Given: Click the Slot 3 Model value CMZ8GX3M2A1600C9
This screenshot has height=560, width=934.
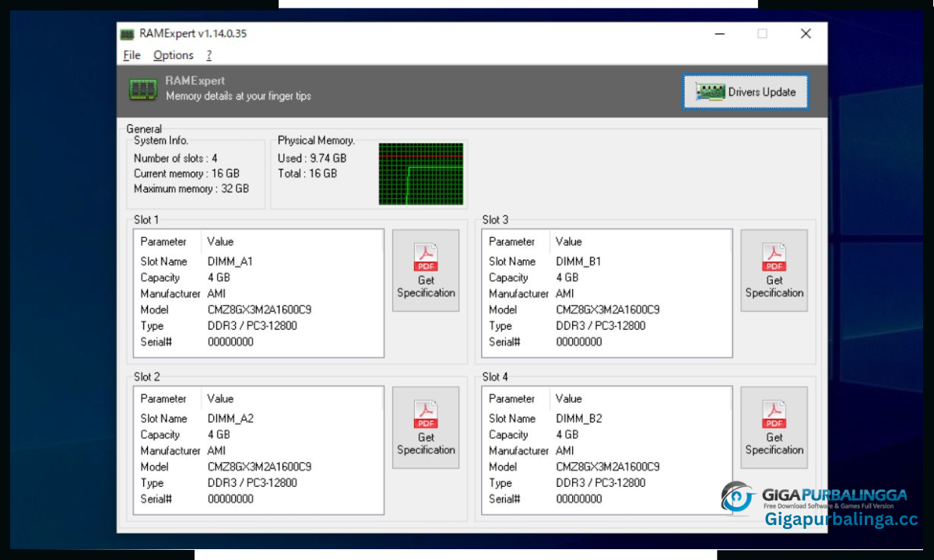Looking at the screenshot, I should [x=608, y=310].
